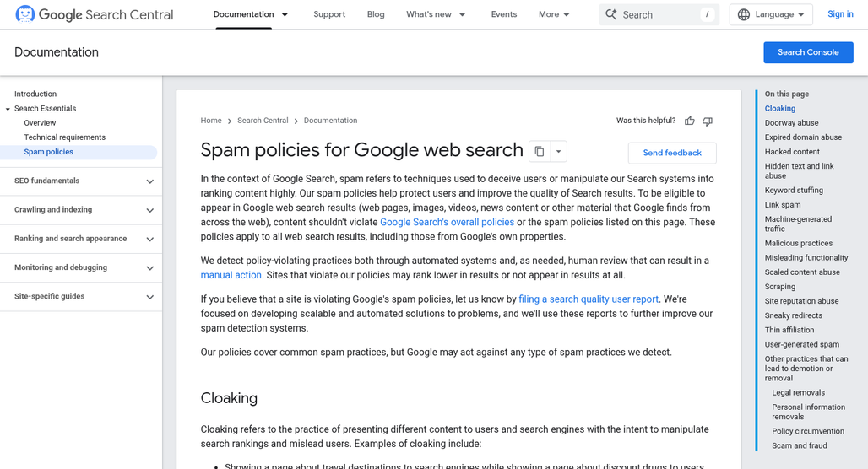The height and width of the screenshot is (469, 868).
Task: Jump to Link spam section
Action: [x=783, y=205]
